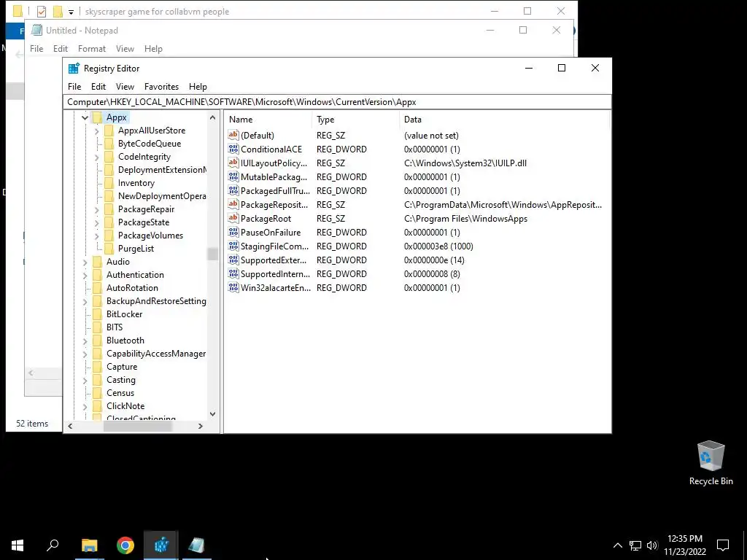Open the Recycle Bin desktop icon
Screen dimensions: 747x560
(711, 463)
